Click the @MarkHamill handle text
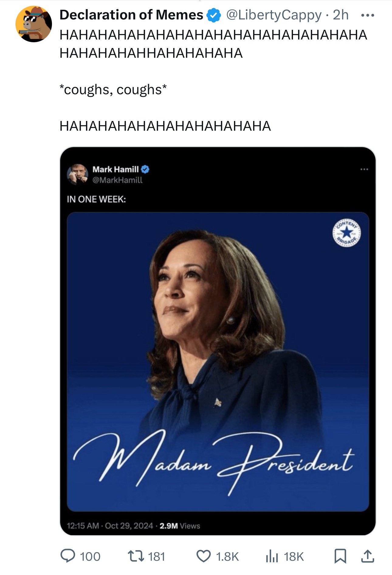The image size is (392, 575). click(x=117, y=180)
